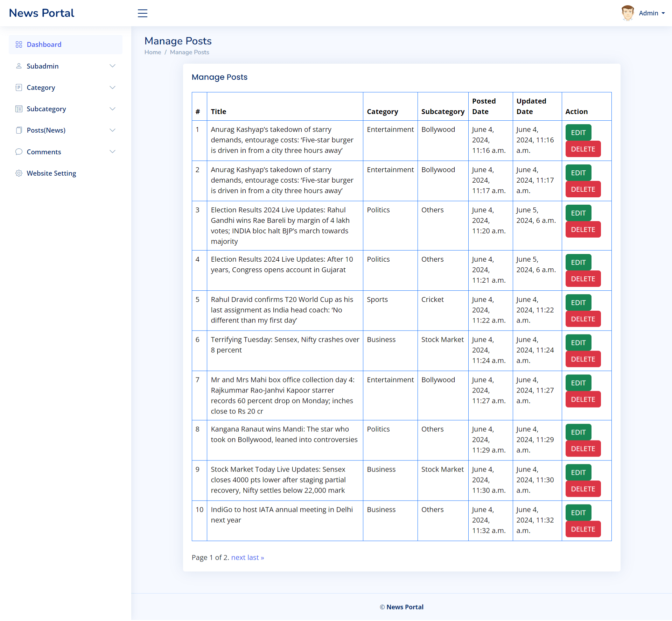Delete the IndiGo IATA meeting post
This screenshot has height=621, width=672.
pyautogui.click(x=583, y=529)
